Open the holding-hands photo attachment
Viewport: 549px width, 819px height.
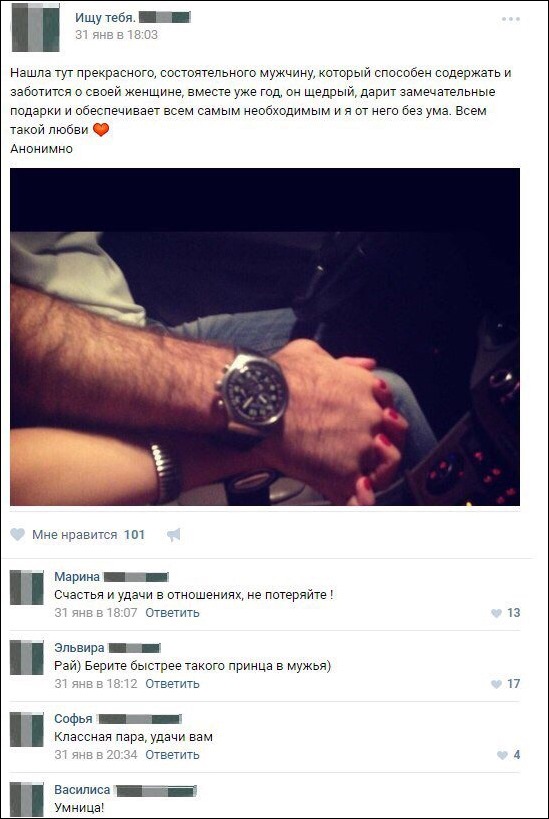(x=265, y=337)
